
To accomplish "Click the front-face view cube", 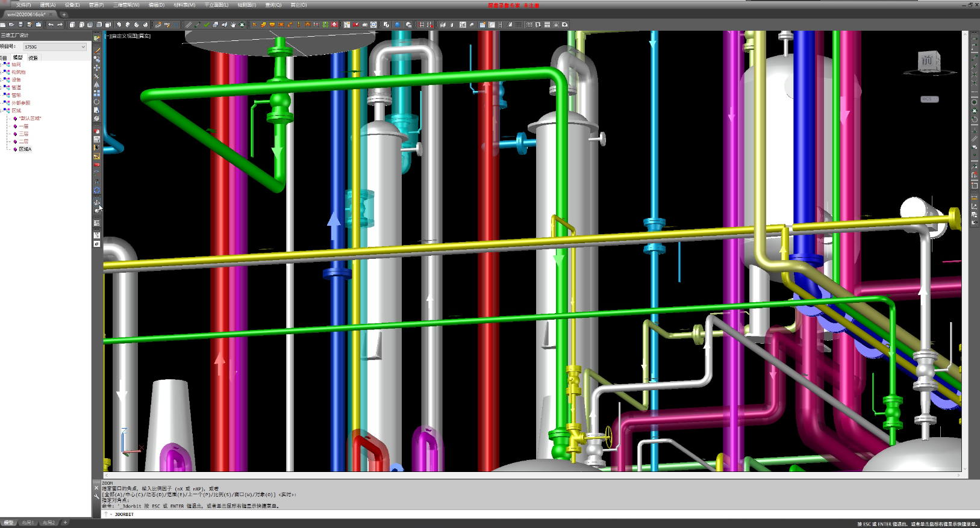I will [928, 61].
